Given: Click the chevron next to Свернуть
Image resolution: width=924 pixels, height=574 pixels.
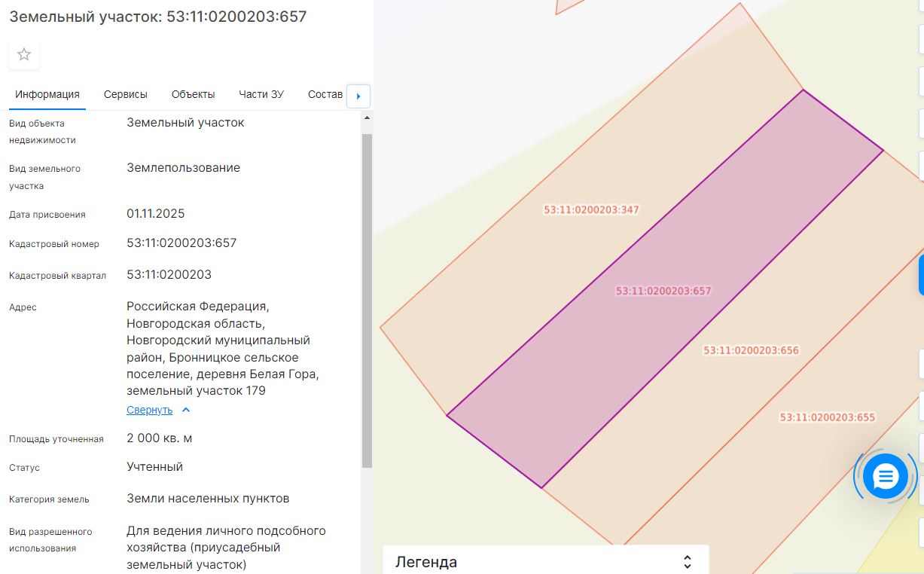Looking at the screenshot, I should point(187,410).
